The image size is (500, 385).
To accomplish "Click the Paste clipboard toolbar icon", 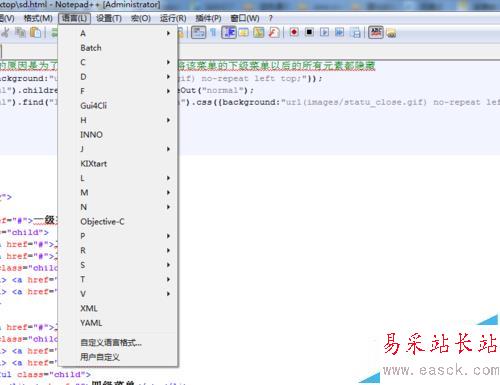I will click(35, 33).
